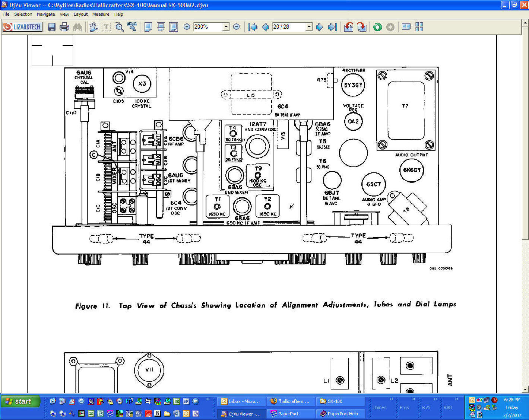Toggle the navigation pane icon

406,27
